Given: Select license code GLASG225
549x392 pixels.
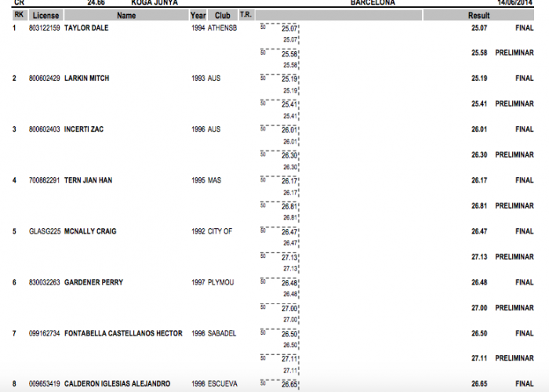Looking at the screenshot, I should [x=45, y=232].
